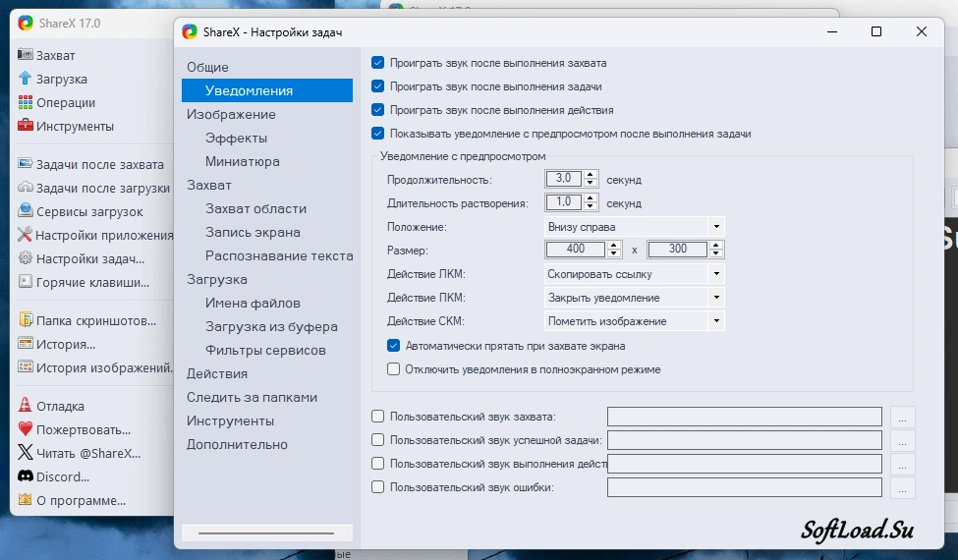
Task: Click the Загрузка blue arrow icon
Action: tap(25, 79)
